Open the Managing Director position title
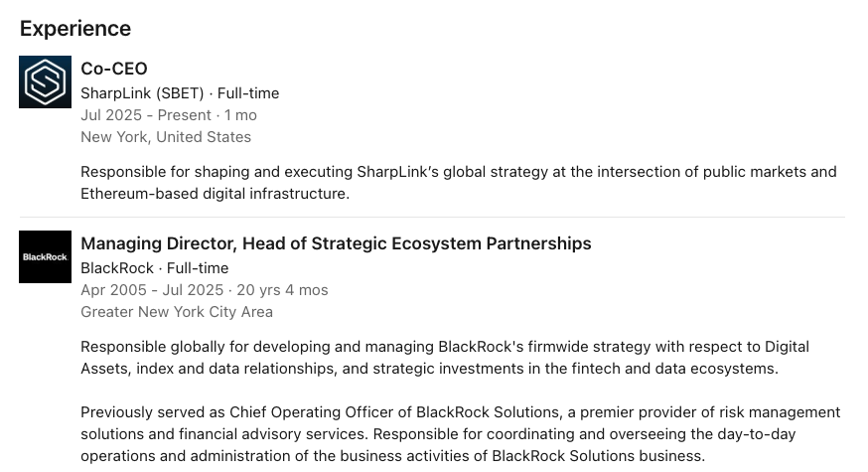This screenshot has height=472, width=868. (x=336, y=243)
